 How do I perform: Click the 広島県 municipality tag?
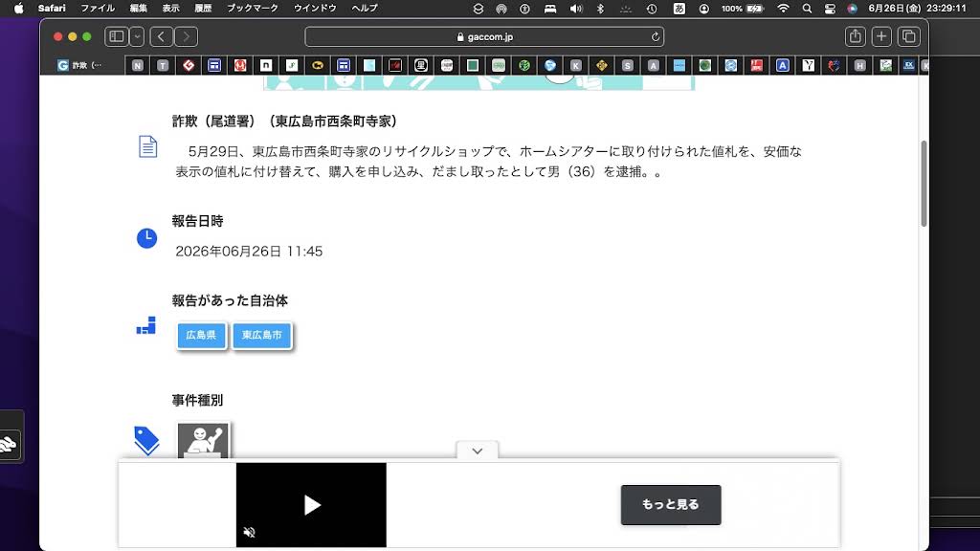point(201,336)
